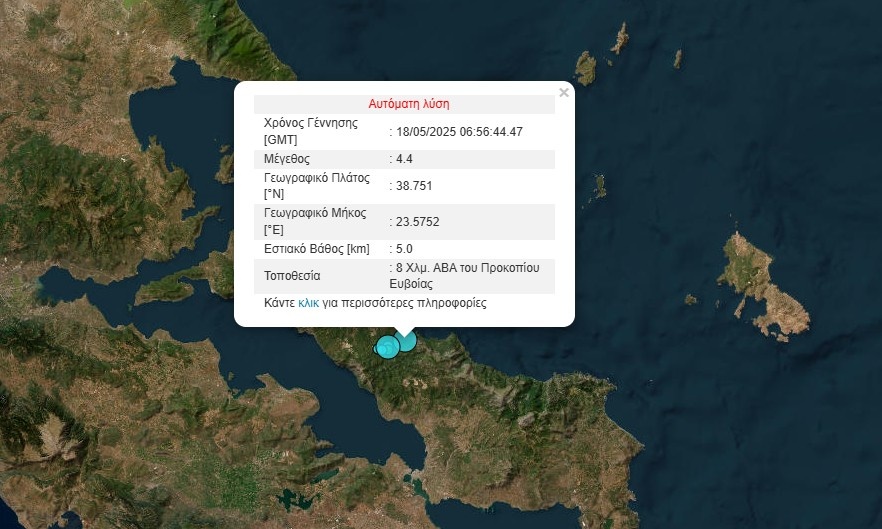882x529 pixels.
Task: Select the 'Χρόνος Γέννησης [GMT]' label
Action: click(310, 131)
